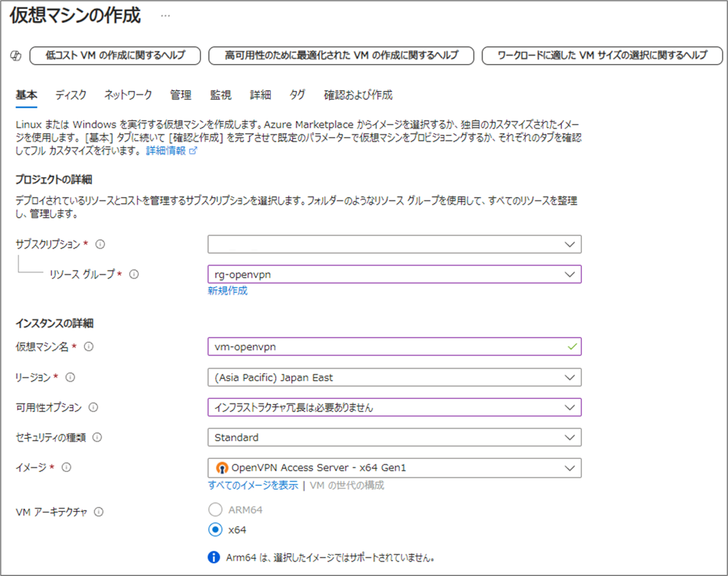This screenshot has width=728, height=576.
Task: Show info tooltip for リージョン
Action: coord(70,377)
